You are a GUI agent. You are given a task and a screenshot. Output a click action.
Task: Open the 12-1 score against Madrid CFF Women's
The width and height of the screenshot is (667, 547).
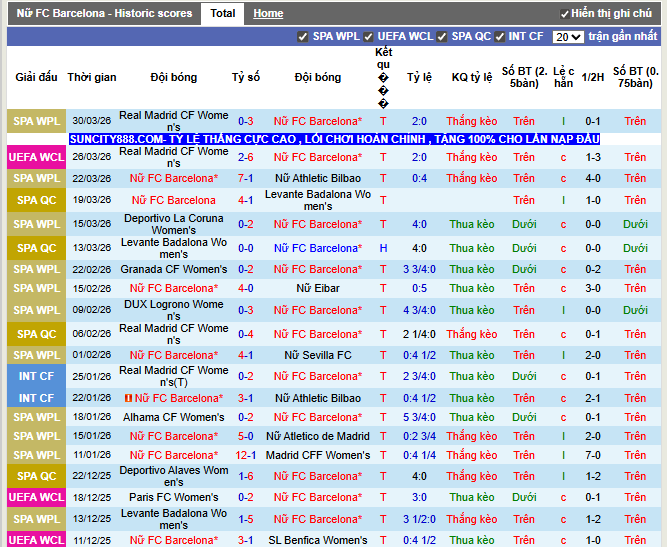point(245,455)
